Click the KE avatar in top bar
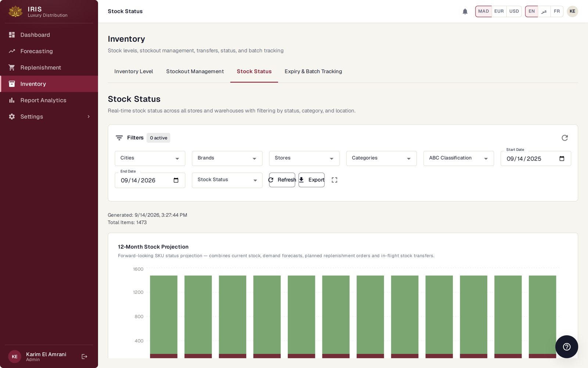Viewport: 588px width, 368px height. pyautogui.click(x=572, y=11)
